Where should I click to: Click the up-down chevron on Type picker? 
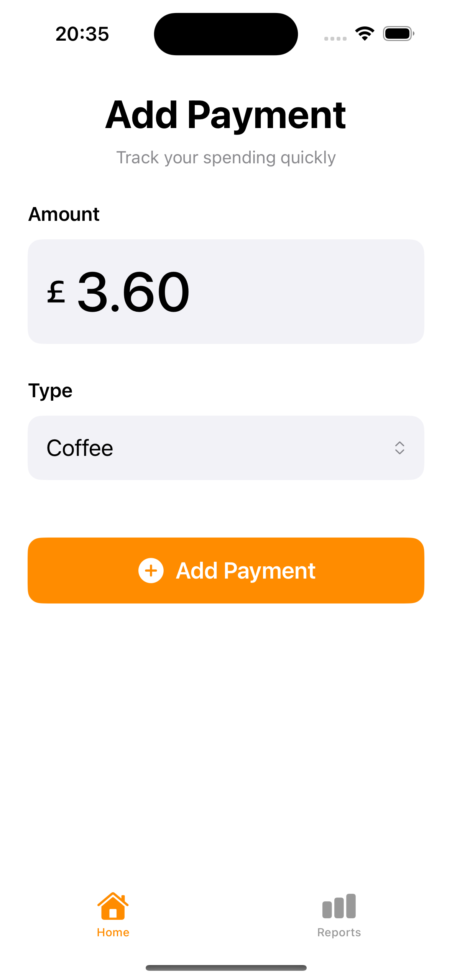[399, 448]
